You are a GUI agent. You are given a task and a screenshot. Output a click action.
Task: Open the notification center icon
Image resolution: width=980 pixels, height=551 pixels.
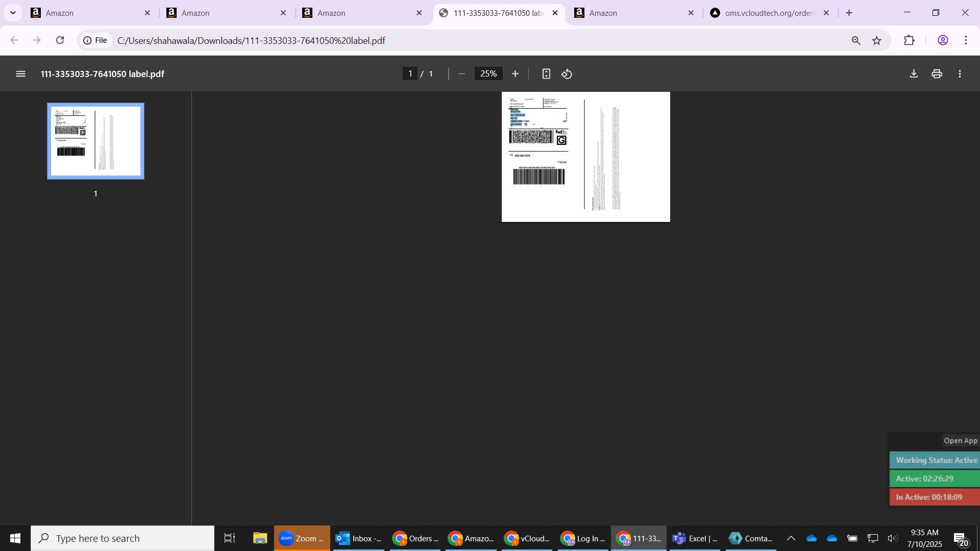pos(961,539)
